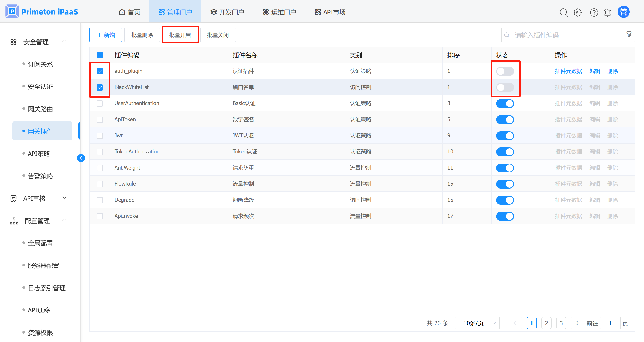The image size is (644, 342).
Task: Disable the Jwt plugin status toggle
Action: pos(505,136)
